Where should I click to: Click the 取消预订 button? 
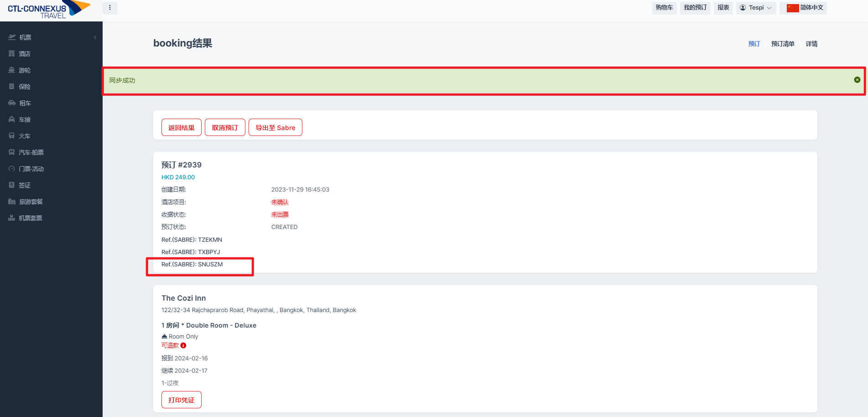[x=225, y=128]
